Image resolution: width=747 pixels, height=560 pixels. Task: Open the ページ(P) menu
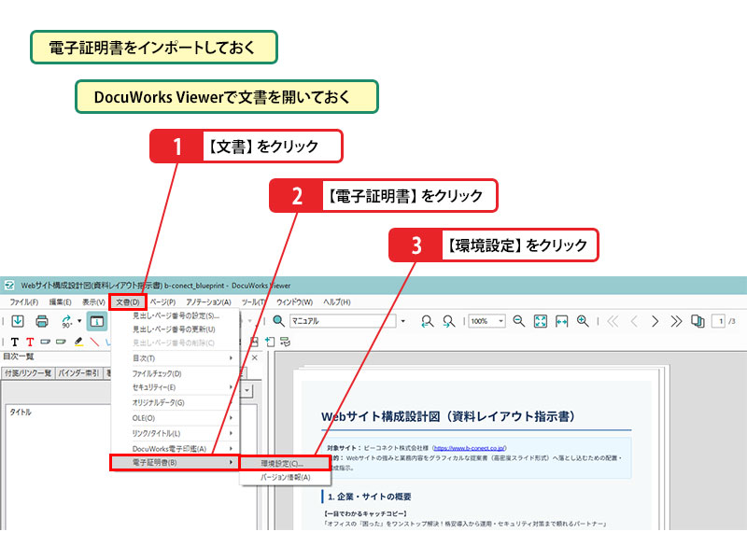coord(162,301)
